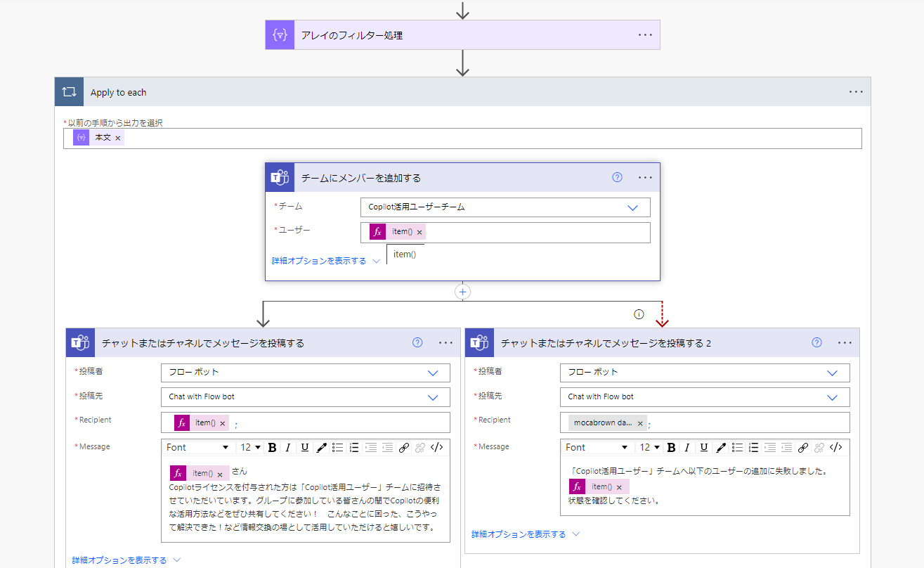Switch right message editor to code view
Screen dimensions: 924x568
click(835, 447)
